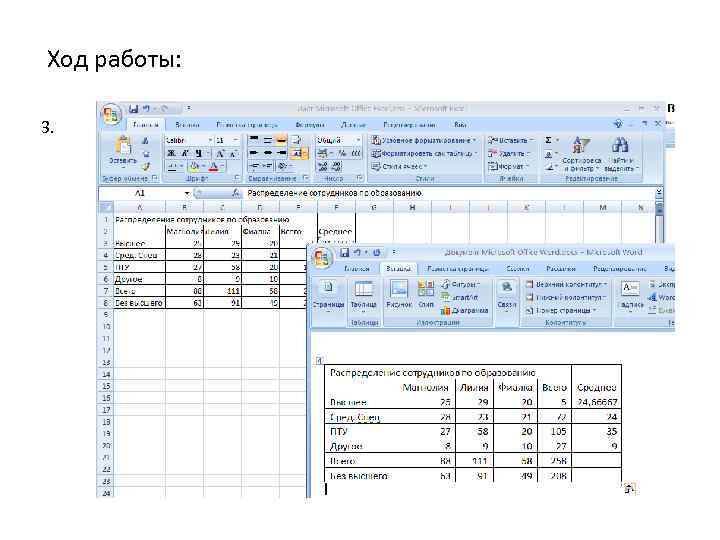Apply yellow fill color in Excel
The height and width of the screenshot is (540, 720).
[194, 166]
